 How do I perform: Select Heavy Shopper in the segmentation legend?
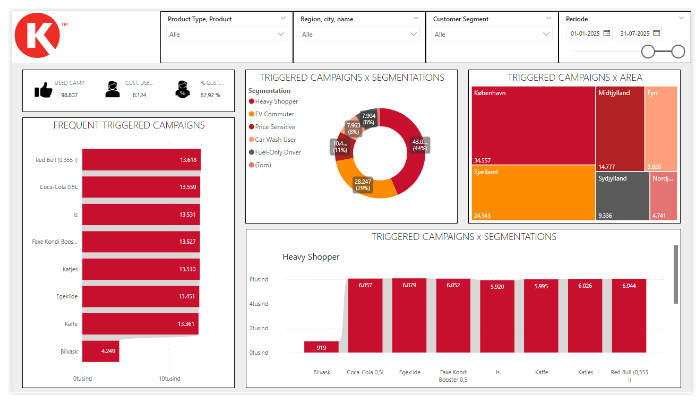[x=273, y=101]
